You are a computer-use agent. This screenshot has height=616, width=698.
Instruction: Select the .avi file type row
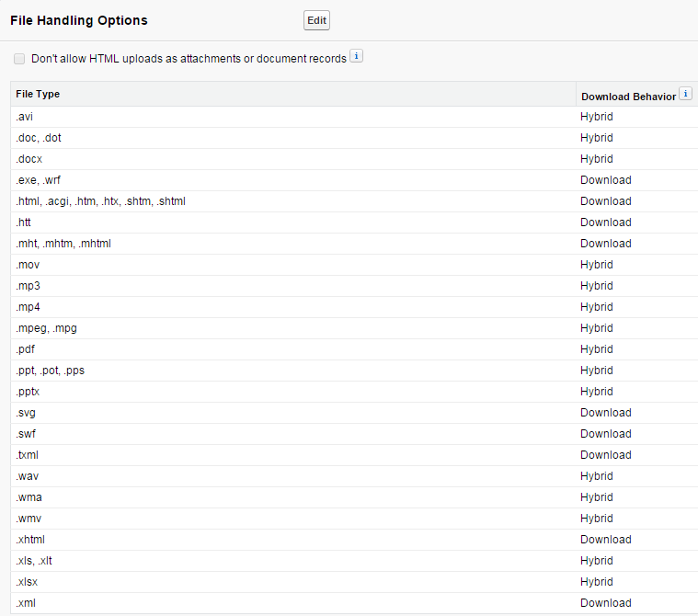tap(25, 117)
